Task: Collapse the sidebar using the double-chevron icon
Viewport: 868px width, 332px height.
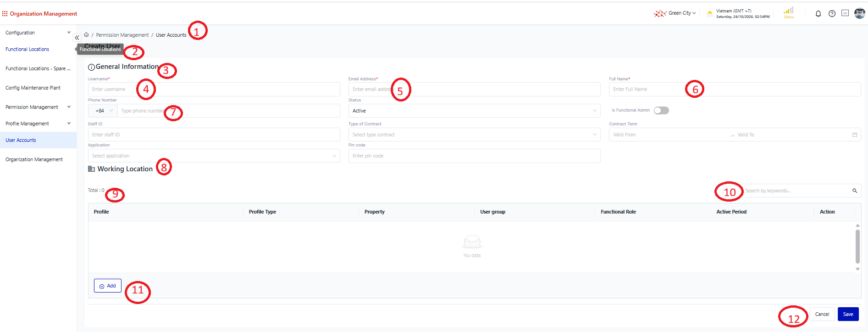Action: tap(77, 38)
